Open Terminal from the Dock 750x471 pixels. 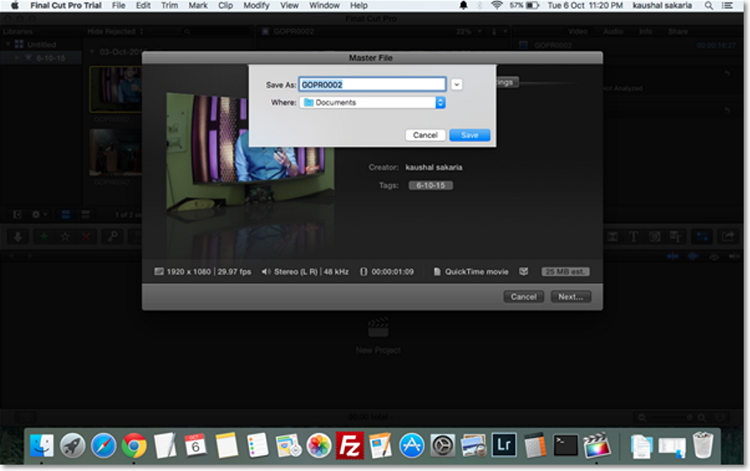[566, 446]
